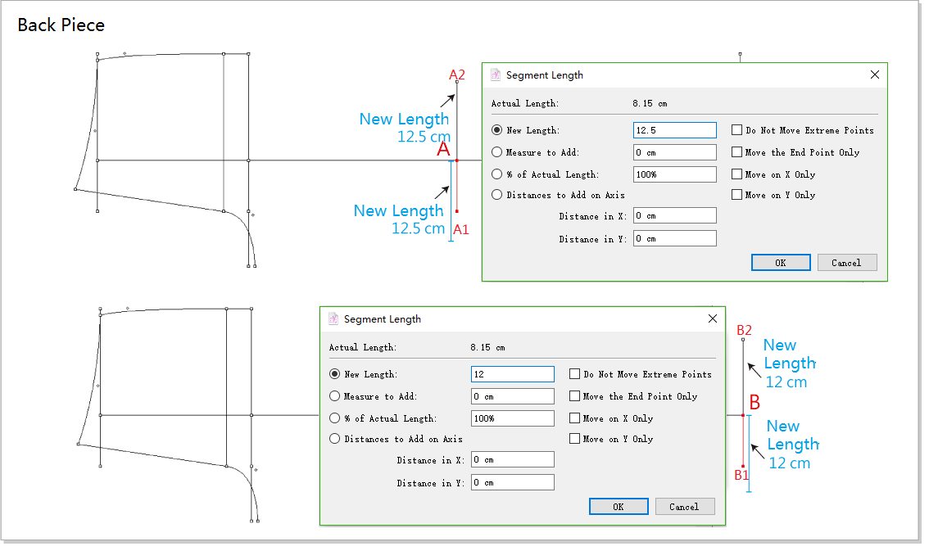Select red point A on the pattern line
This screenshot has height=560, width=929.
coord(457,160)
